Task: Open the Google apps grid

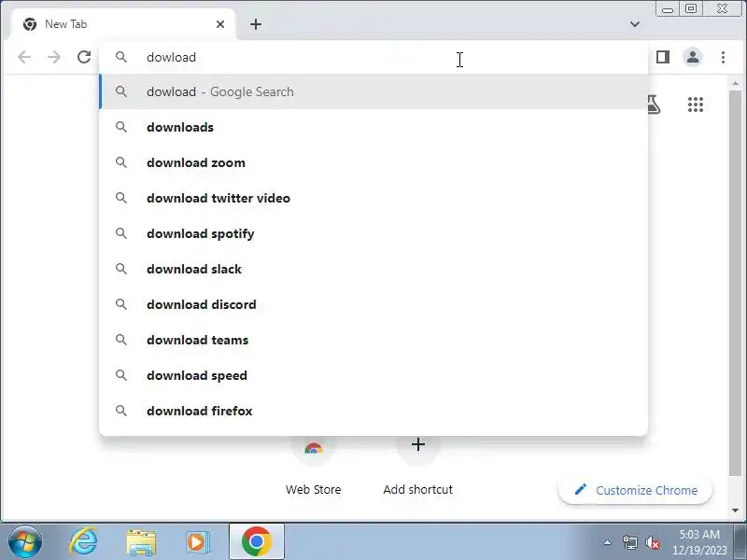Action: pos(696,105)
